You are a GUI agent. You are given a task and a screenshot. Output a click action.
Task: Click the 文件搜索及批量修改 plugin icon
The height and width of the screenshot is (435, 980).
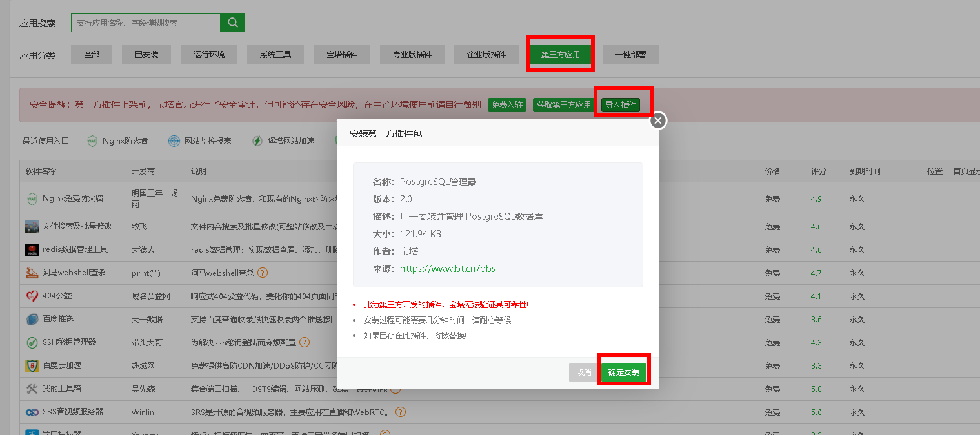[x=32, y=227]
